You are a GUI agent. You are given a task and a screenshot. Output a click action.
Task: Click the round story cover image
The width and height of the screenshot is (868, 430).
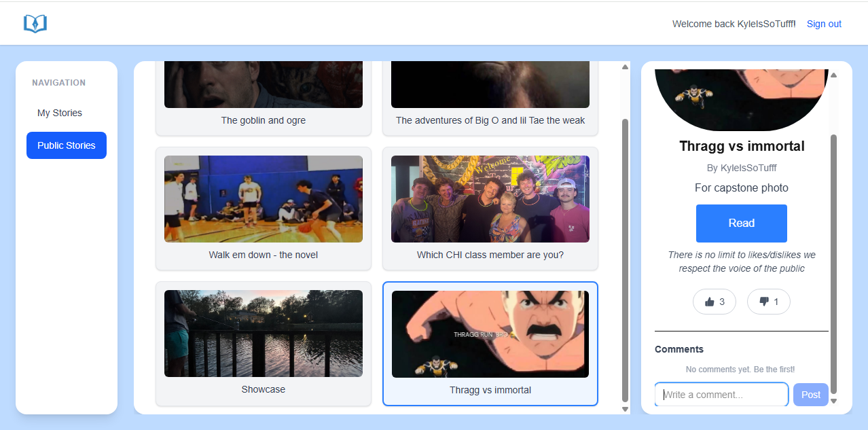742,100
